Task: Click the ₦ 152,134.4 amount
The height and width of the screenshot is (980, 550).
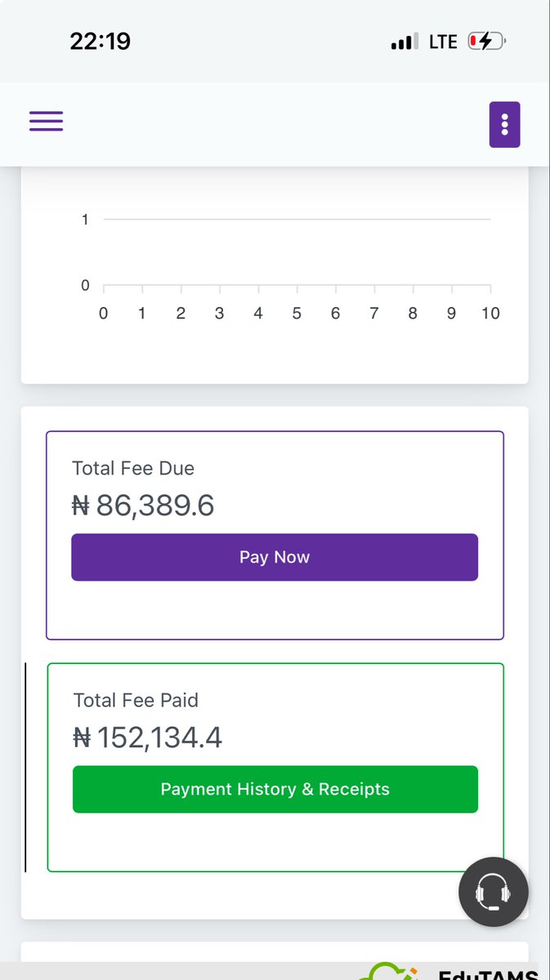Action: tap(147, 738)
